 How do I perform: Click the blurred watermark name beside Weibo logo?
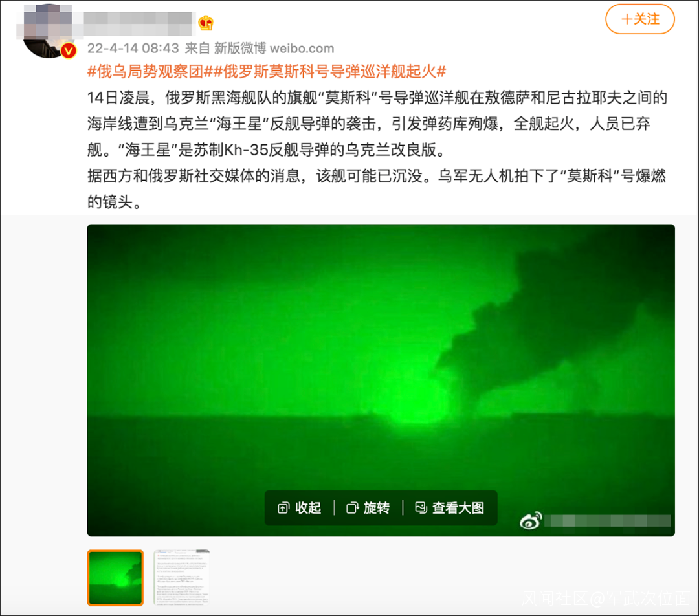(608, 521)
